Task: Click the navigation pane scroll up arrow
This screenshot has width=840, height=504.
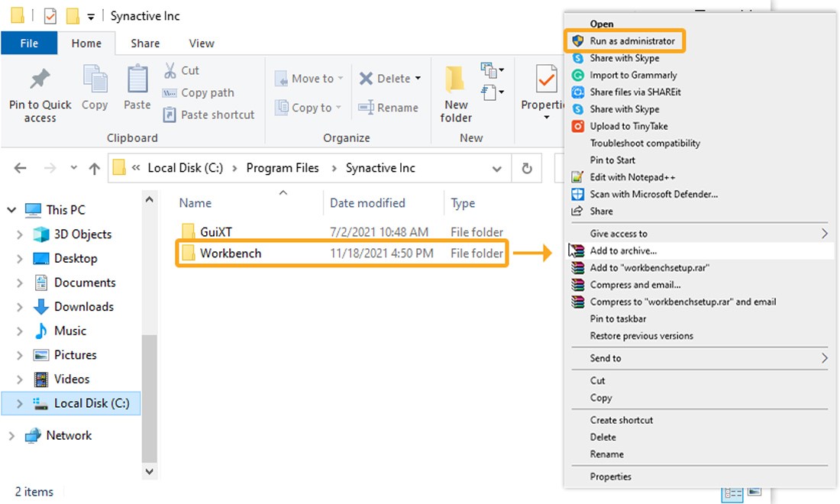Action: (x=150, y=200)
